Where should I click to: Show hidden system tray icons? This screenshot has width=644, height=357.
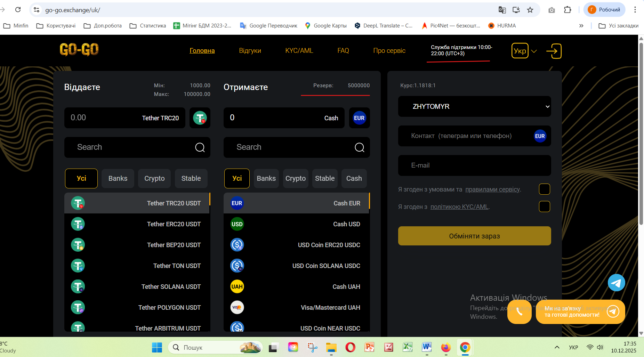tap(557, 347)
